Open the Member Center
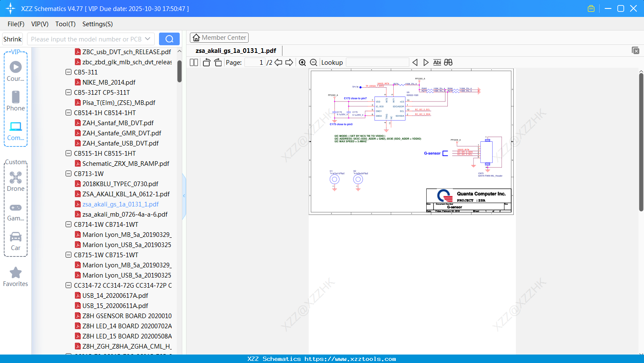The height and width of the screenshot is (363, 644). click(x=219, y=38)
